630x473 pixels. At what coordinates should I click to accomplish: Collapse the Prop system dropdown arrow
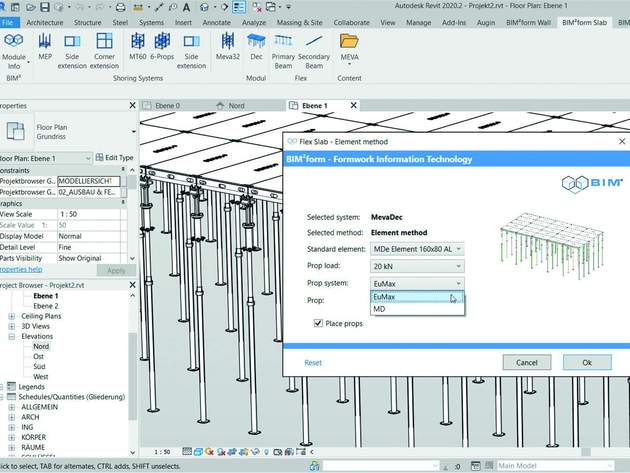[458, 284]
